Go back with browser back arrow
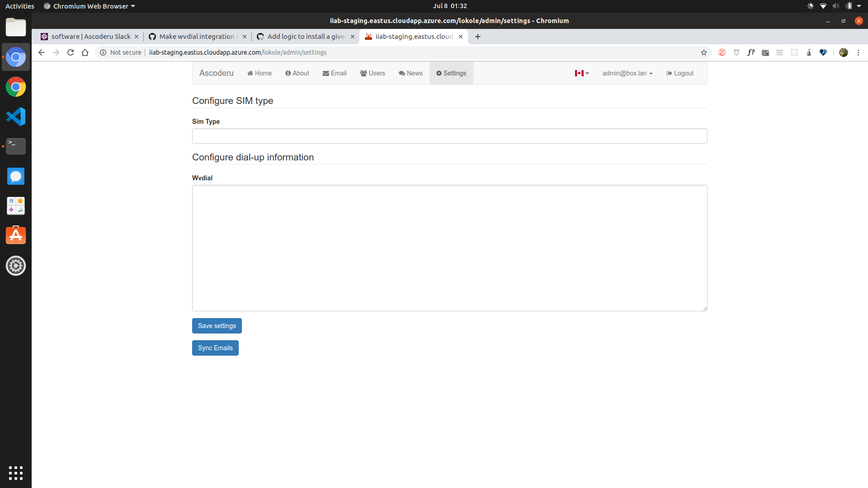The width and height of the screenshot is (868, 488). pyautogui.click(x=42, y=52)
